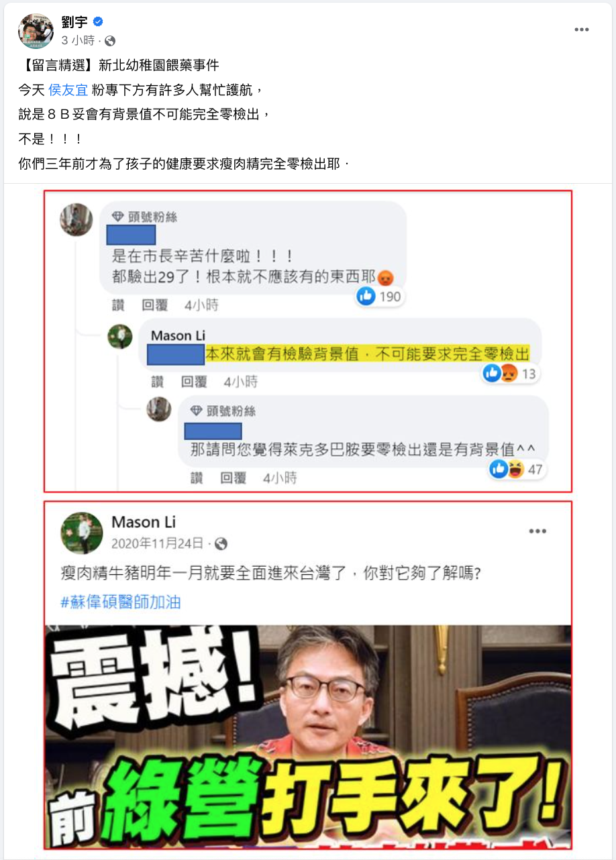Click 回覆 under the 萊克多巴胺 comment
This screenshot has width=616, height=860.
pos(234,478)
